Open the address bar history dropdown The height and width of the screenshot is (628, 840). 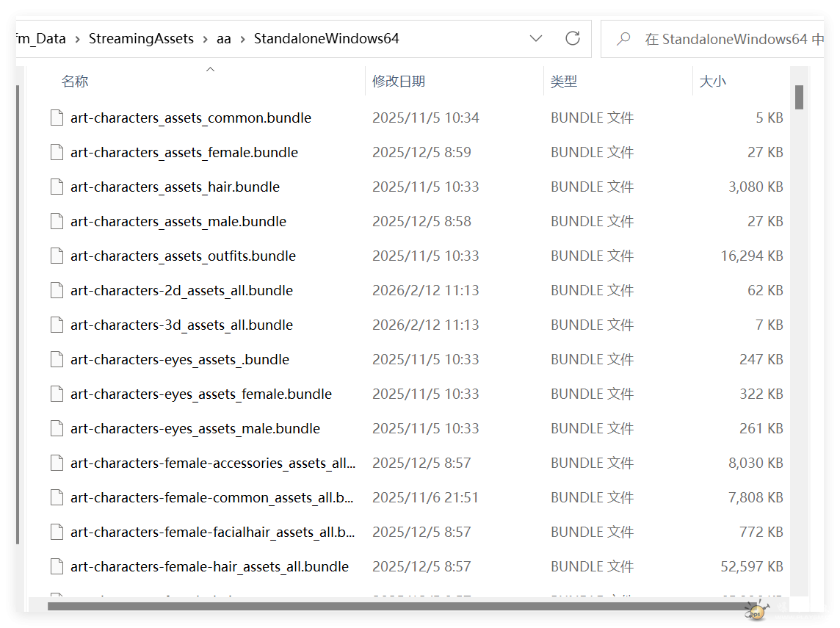536,38
